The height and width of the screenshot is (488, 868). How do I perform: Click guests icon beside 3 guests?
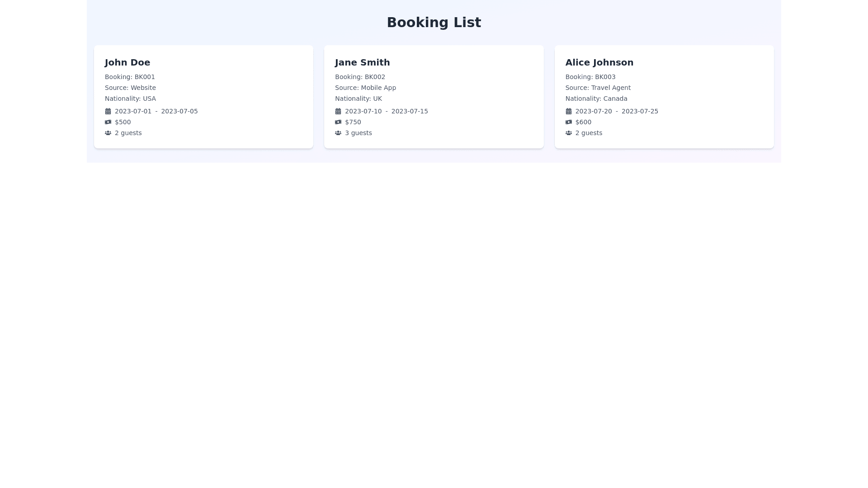pos(338,133)
